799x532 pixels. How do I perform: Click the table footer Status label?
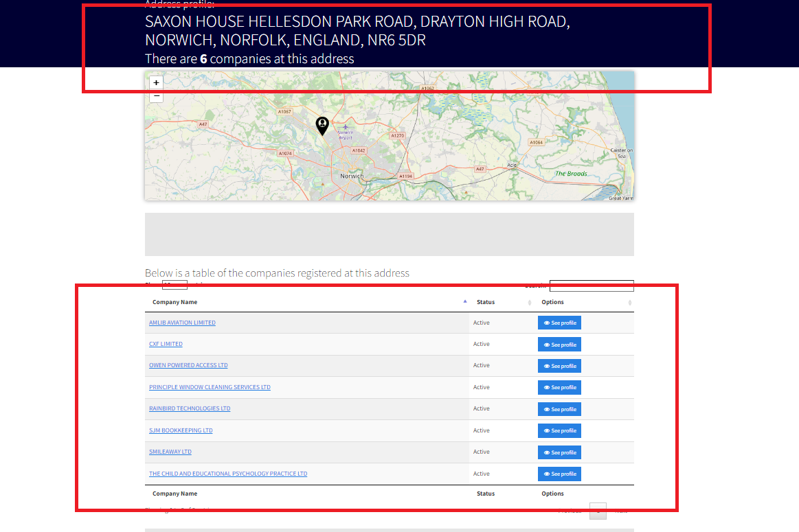click(486, 494)
